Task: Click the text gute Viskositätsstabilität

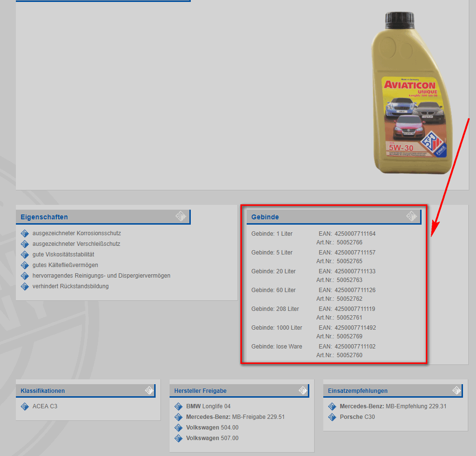Action: 63,255
